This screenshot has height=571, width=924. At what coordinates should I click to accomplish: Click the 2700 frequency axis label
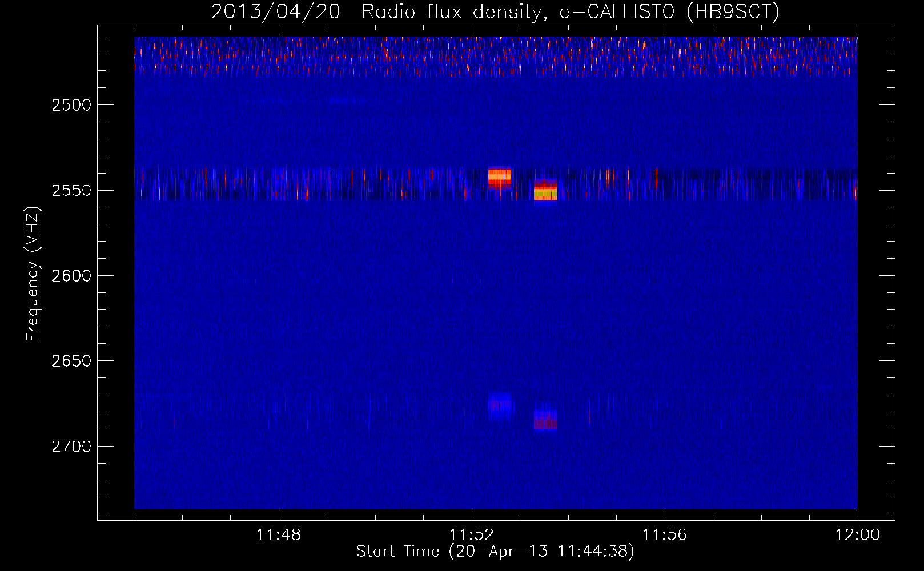pos(71,447)
